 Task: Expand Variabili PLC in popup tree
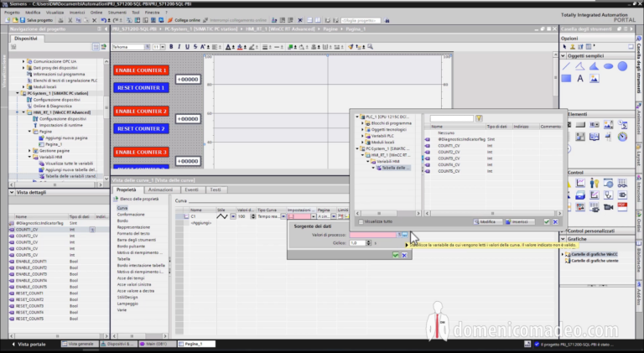click(x=362, y=136)
